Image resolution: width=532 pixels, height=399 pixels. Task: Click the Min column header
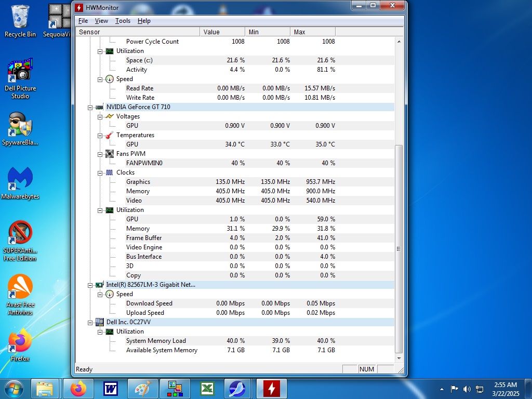tap(268, 32)
